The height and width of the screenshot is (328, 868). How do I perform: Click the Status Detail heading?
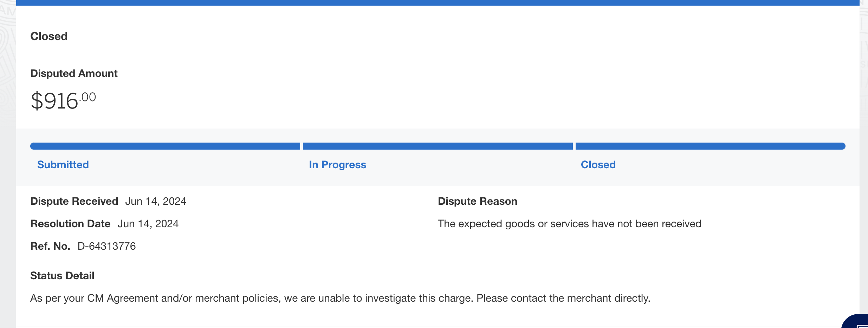point(62,275)
